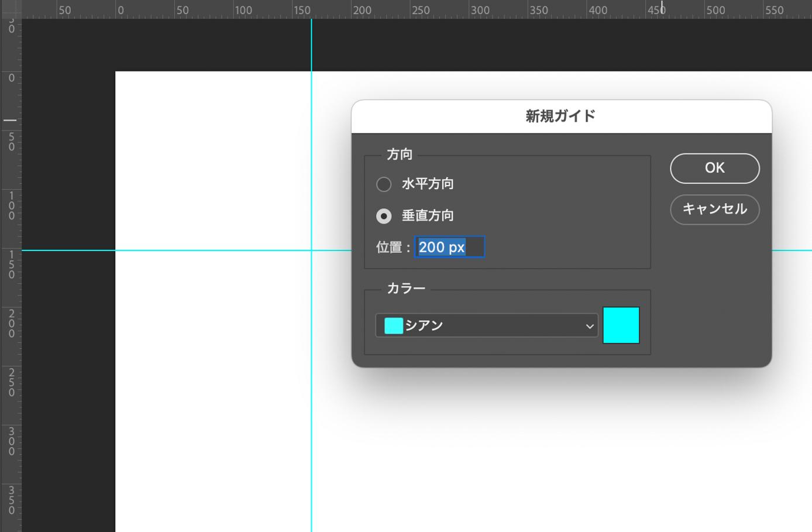Click the small cyan icon inside シアン dropdown
Image resolution: width=812 pixels, height=532 pixels.
click(394, 325)
